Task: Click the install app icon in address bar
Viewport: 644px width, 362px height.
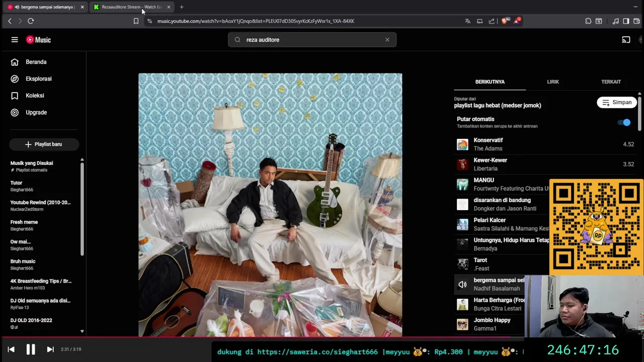Action: 479,21
